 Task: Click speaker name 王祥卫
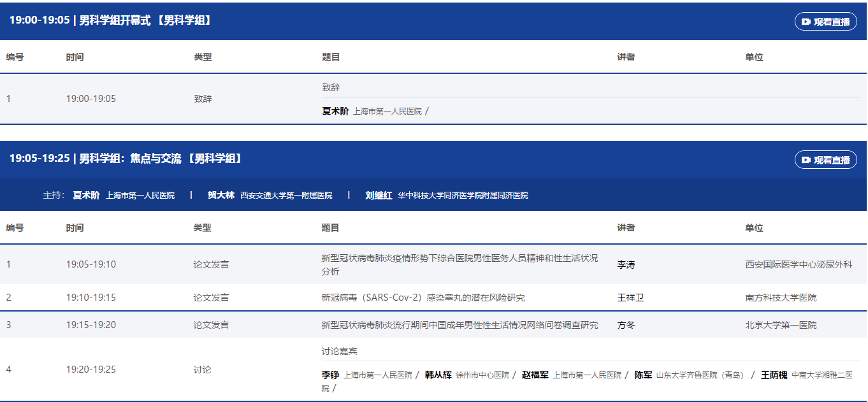[630, 298]
